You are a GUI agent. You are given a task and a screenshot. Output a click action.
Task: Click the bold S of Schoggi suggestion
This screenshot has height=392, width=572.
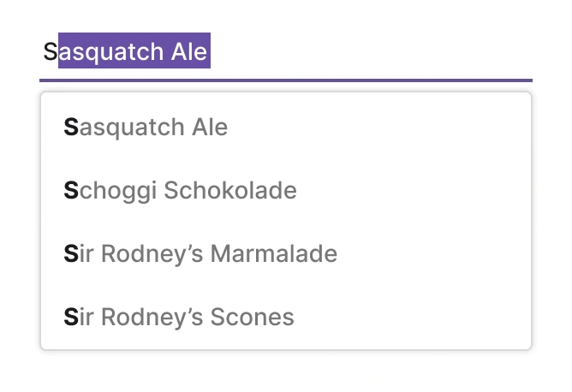point(71,190)
